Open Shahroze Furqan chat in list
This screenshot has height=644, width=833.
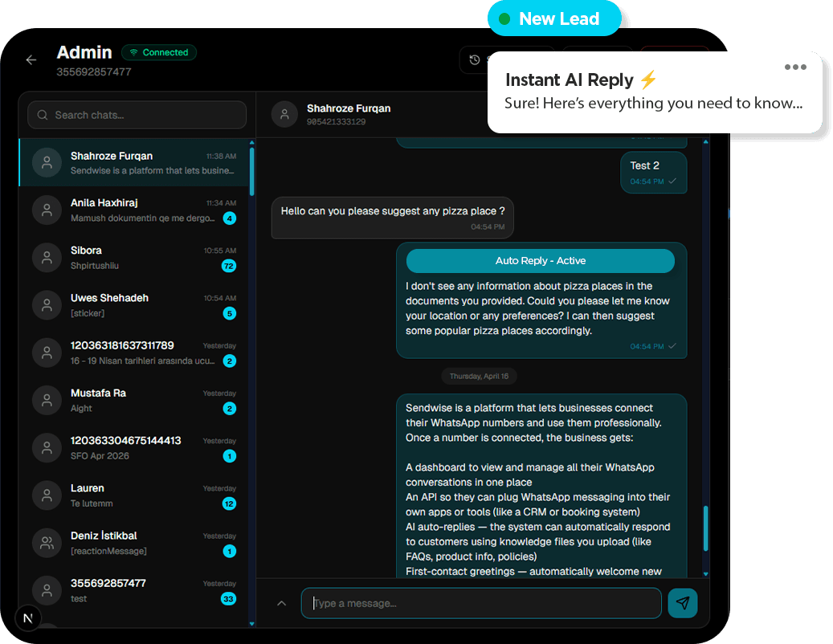(x=134, y=163)
